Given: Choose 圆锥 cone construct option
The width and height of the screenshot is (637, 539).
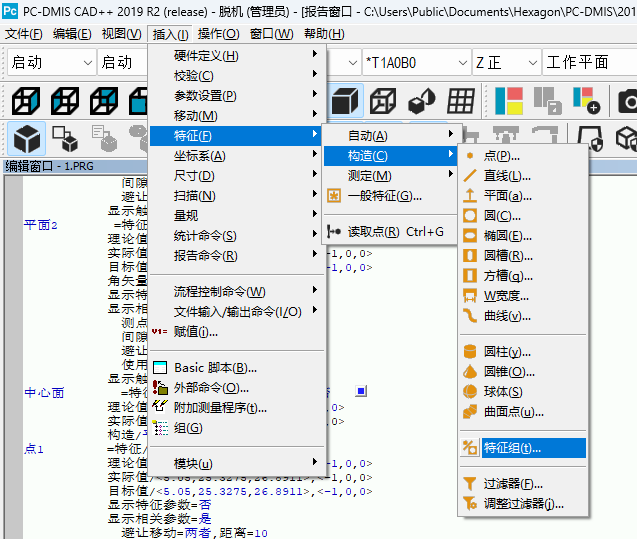Looking at the screenshot, I should coord(506,371).
